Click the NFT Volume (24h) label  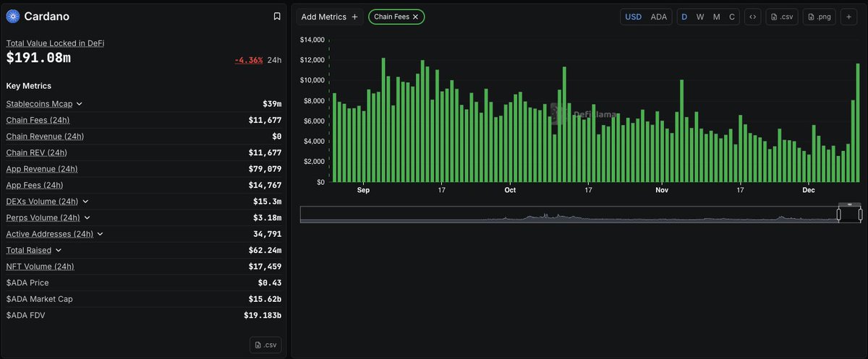pyautogui.click(x=40, y=267)
